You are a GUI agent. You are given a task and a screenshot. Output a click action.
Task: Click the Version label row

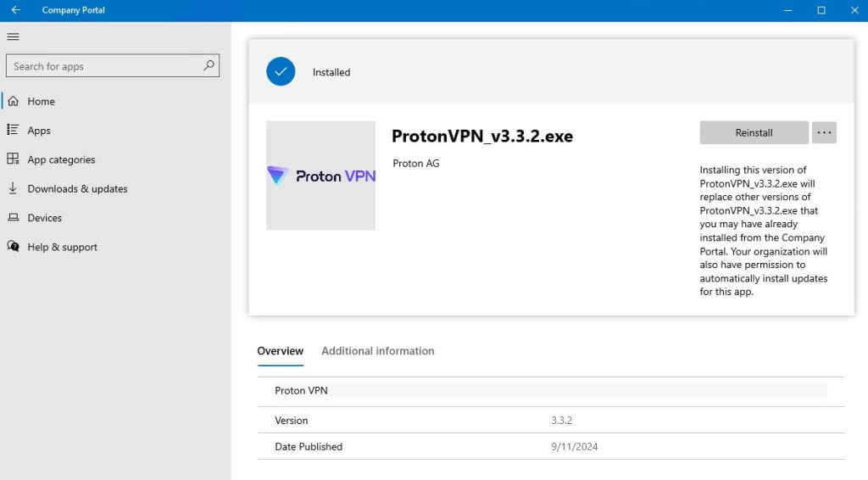pyautogui.click(x=551, y=420)
